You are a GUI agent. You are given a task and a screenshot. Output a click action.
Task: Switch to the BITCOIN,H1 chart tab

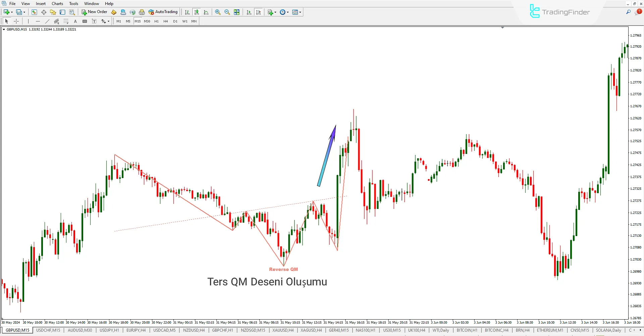pos(467,330)
